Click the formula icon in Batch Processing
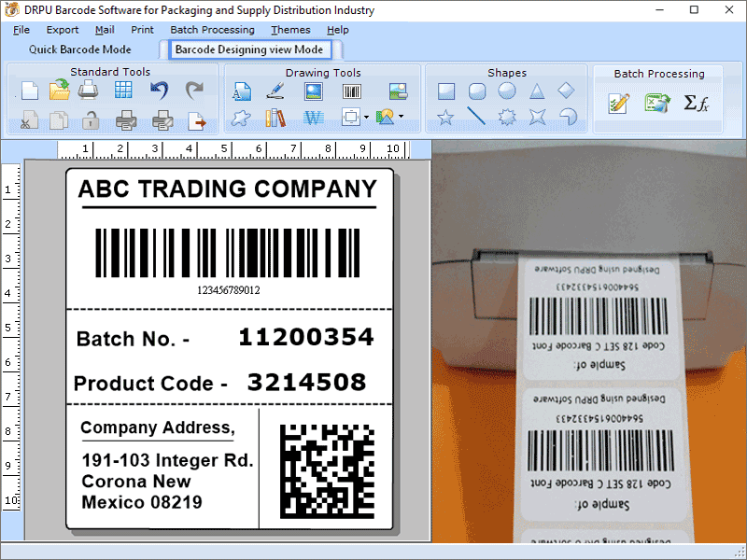 click(695, 103)
